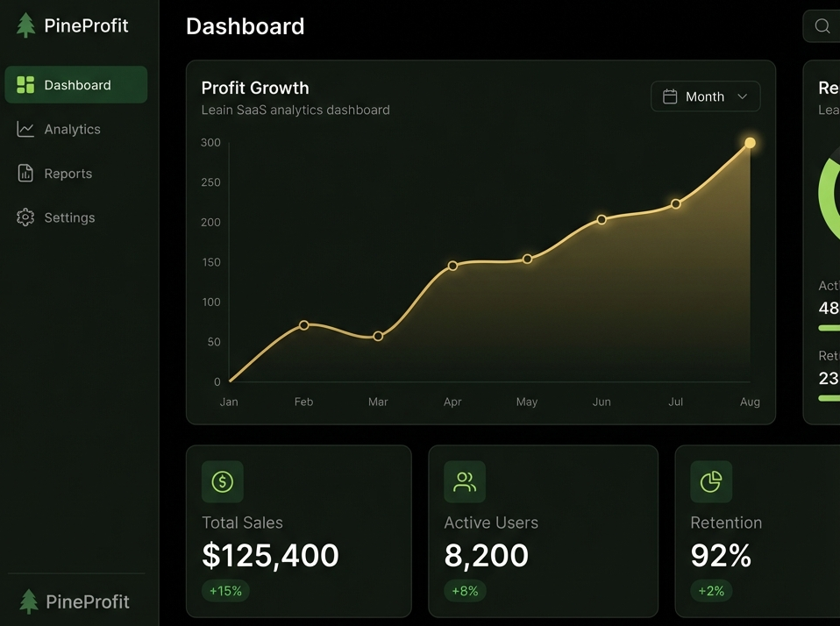Select the August data point on the chart

[750, 142]
